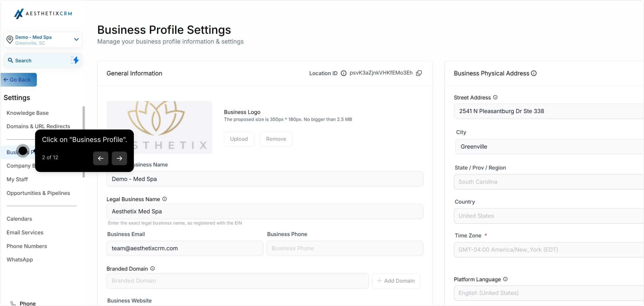
Task: Click the location pin icon
Action: pyautogui.click(x=10, y=40)
